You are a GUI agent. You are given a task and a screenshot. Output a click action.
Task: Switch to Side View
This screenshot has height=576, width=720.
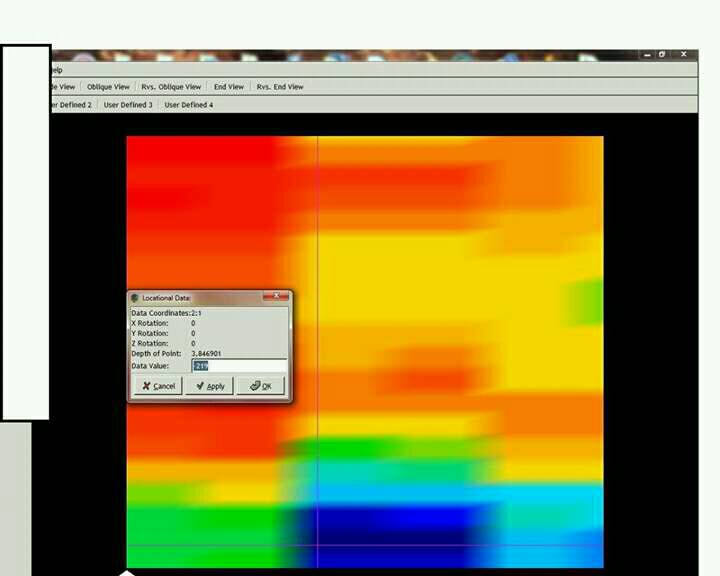pyautogui.click(x=62, y=87)
